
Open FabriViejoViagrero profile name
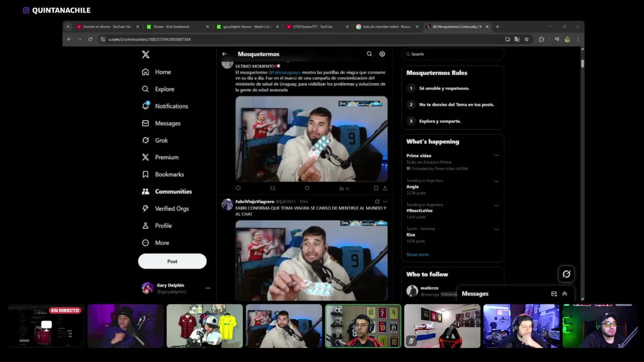[255, 202]
